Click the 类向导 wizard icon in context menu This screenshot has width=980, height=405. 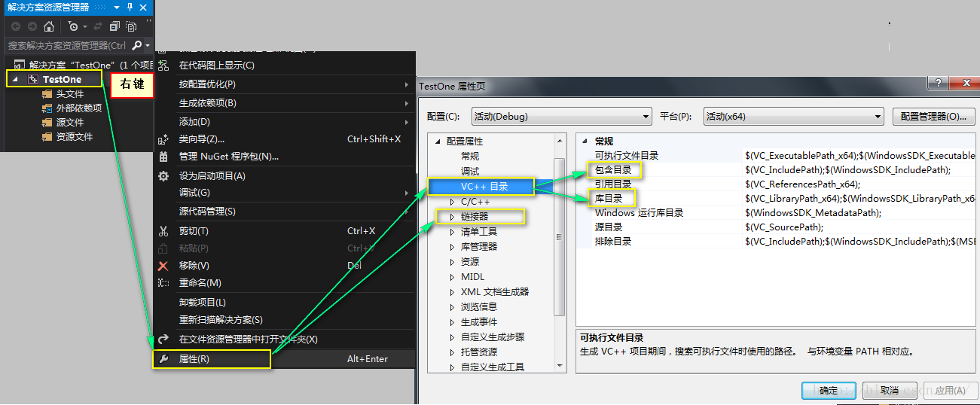click(x=163, y=139)
